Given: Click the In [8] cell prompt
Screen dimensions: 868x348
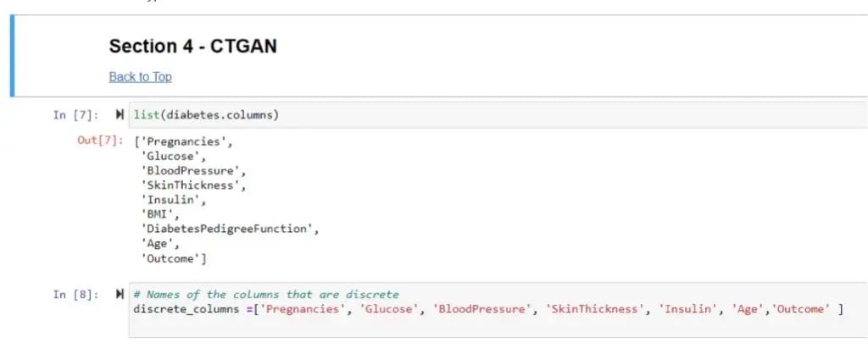Looking at the screenshot, I should (75, 295).
